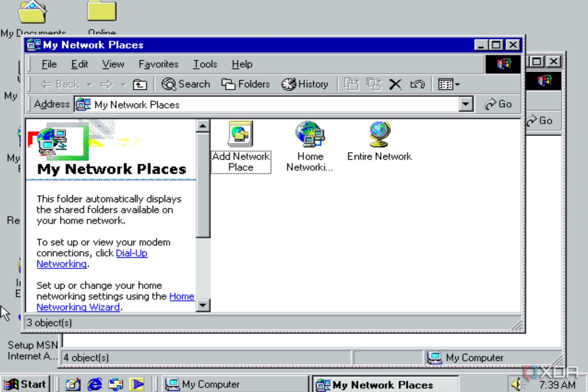This screenshot has width=588, height=392.
Task: Click the Go button next to the address bar
Action: (499, 104)
